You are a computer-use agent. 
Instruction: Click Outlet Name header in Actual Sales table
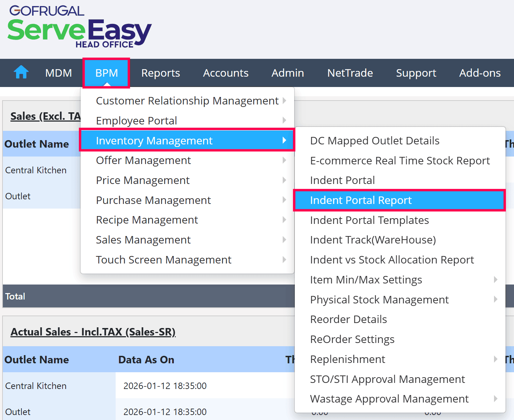click(37, 360)
